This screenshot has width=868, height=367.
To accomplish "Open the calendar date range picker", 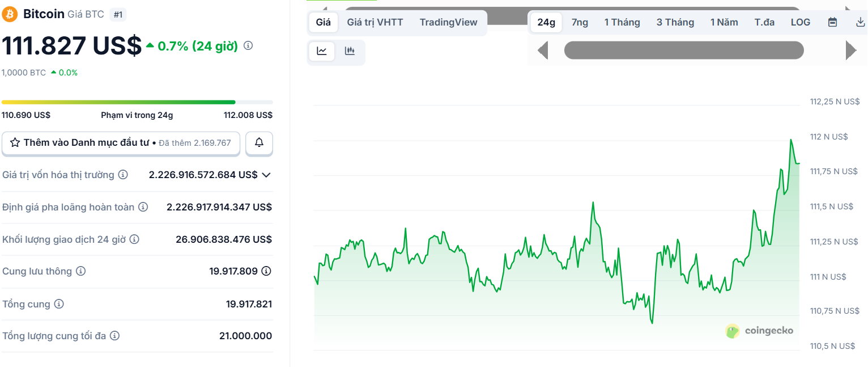I will (x=832, y=22).
